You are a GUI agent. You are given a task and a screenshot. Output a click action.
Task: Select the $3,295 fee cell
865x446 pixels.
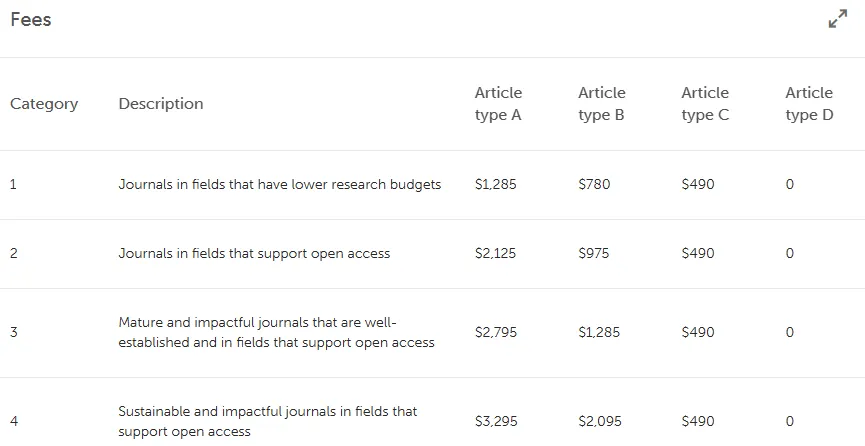pos(496,422)
